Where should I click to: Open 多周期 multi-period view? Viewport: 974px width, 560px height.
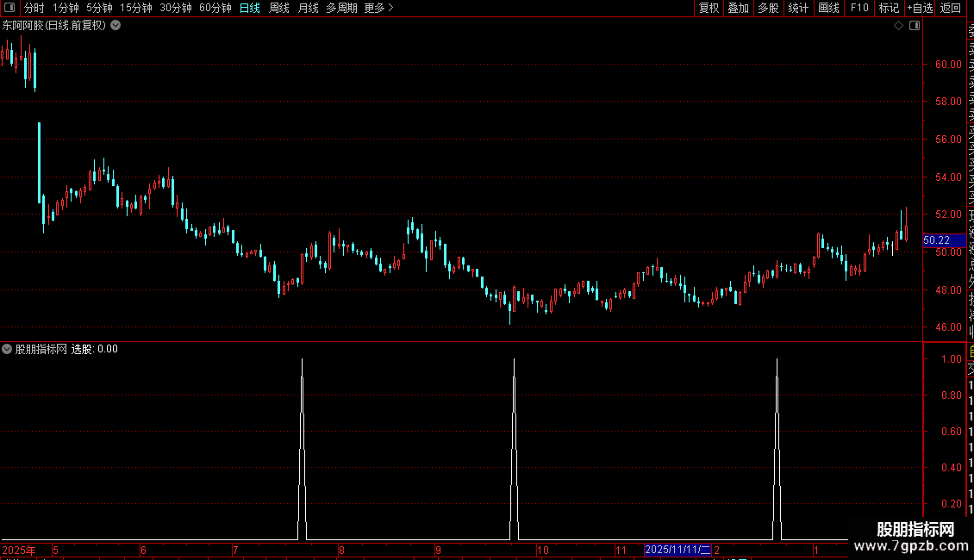[x=341, y=8]
